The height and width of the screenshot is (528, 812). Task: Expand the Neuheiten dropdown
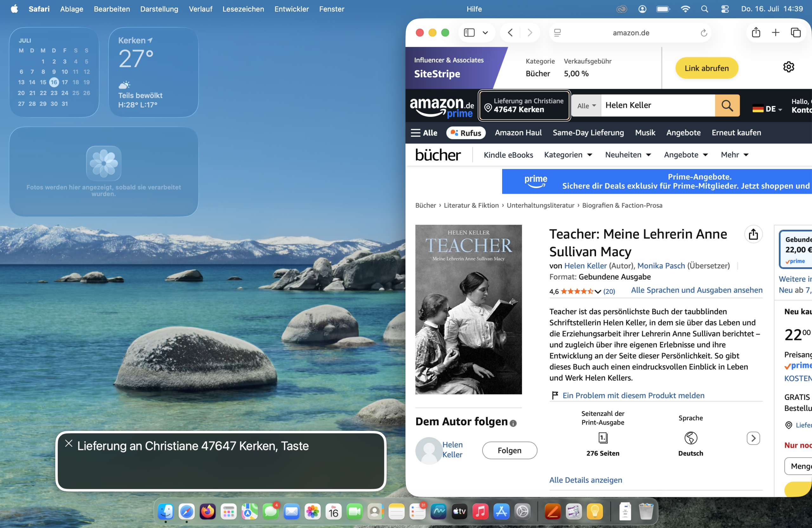coord(628,155)
